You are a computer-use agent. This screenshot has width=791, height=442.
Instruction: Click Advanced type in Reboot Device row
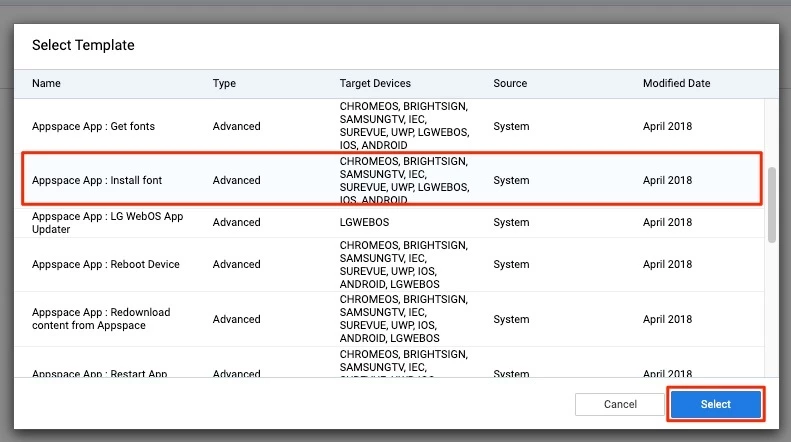236,264
